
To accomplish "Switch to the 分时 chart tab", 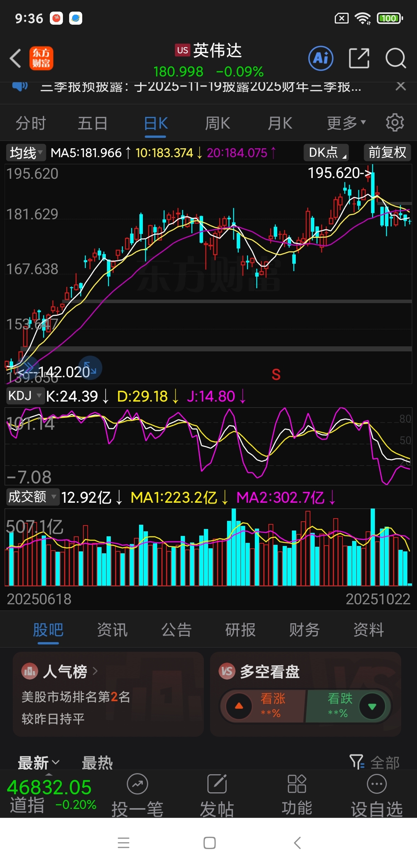I will pos(31,123).
